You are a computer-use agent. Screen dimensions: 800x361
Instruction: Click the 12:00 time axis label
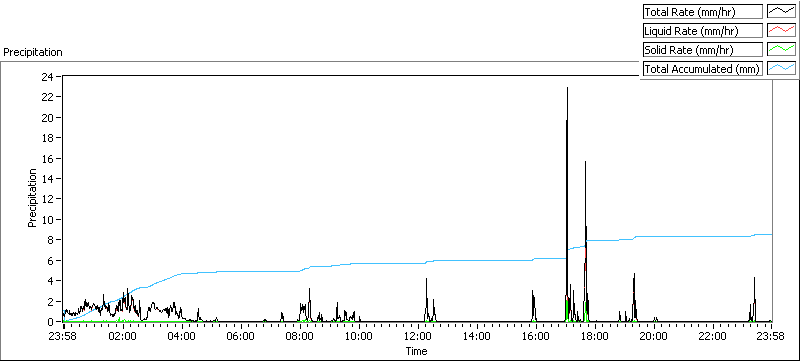pyautogui.click(x=418, y=336)
